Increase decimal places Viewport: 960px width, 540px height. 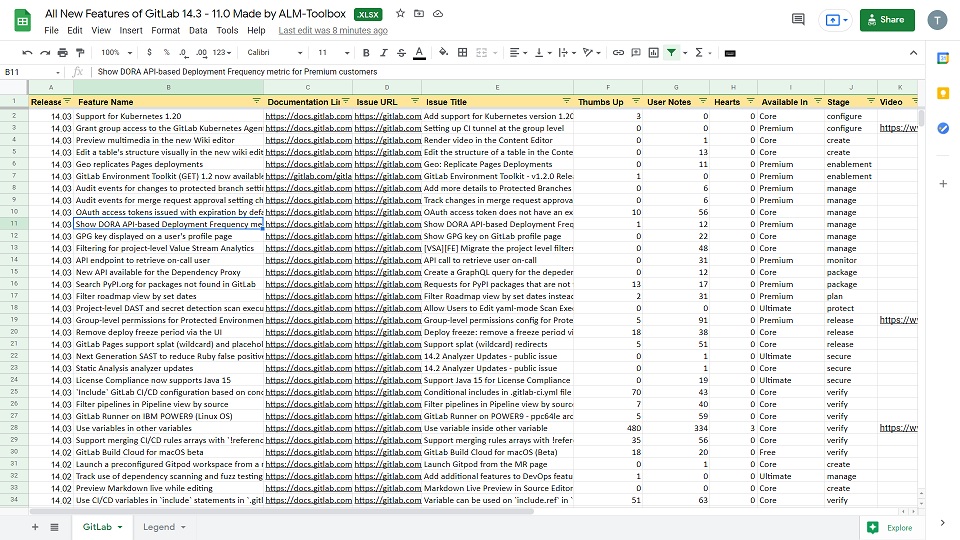pos(201,53)
